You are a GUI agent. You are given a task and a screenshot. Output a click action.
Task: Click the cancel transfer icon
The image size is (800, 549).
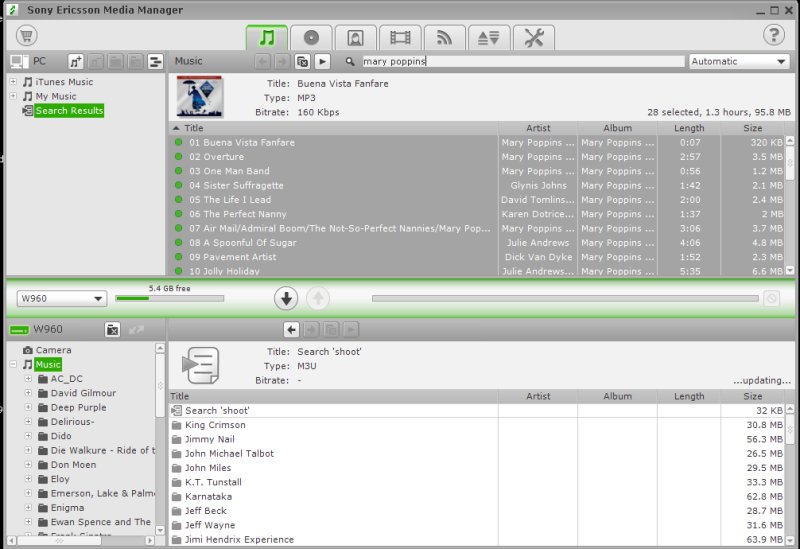[x=771, y=298]
